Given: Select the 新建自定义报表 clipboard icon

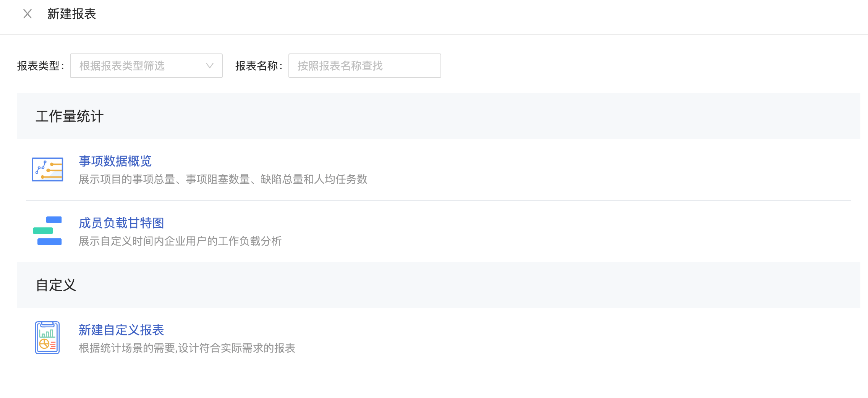Looking at the screenshot, I should tap(47, 338).
